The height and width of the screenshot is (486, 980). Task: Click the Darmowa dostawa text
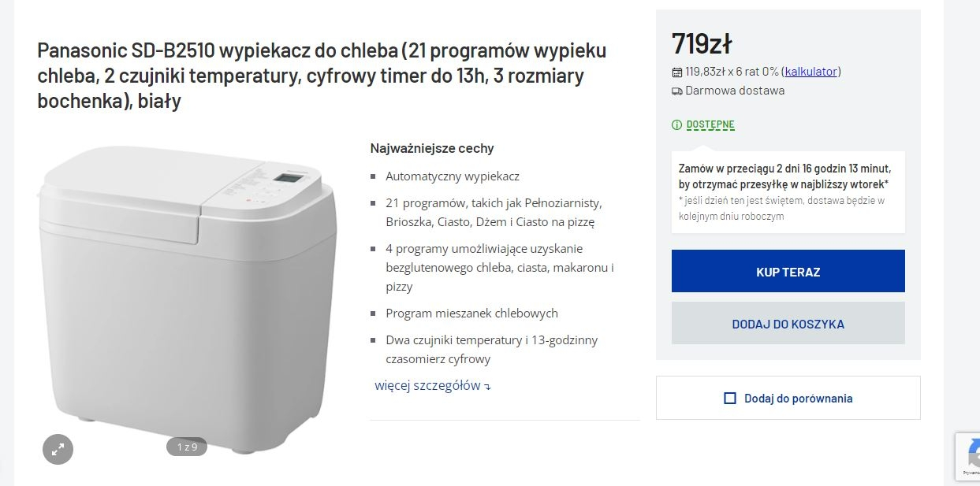pos(735,91)
